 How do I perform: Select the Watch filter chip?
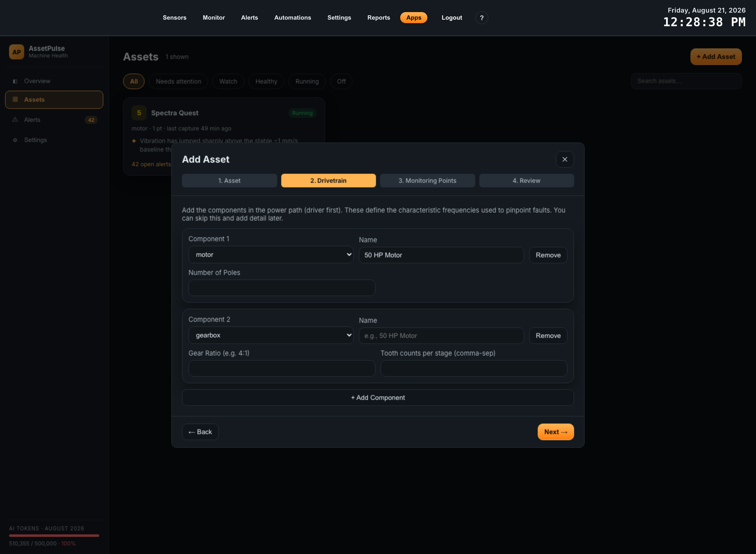(228, 82)
